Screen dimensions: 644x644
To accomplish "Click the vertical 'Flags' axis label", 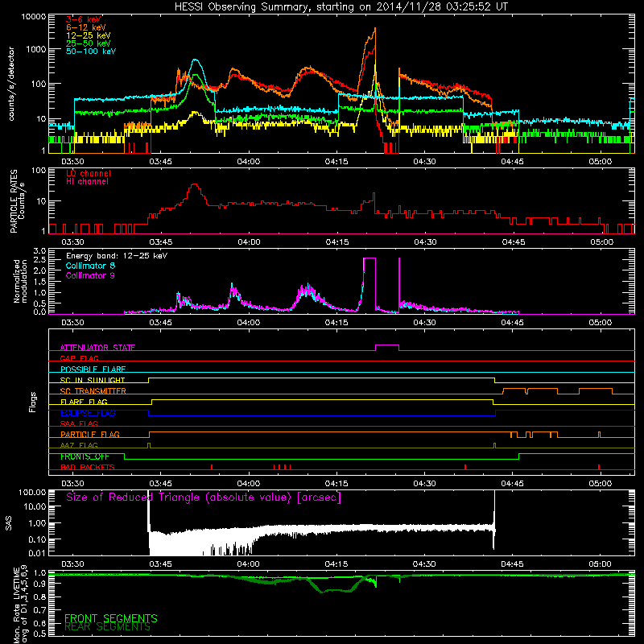I will 33,402.
